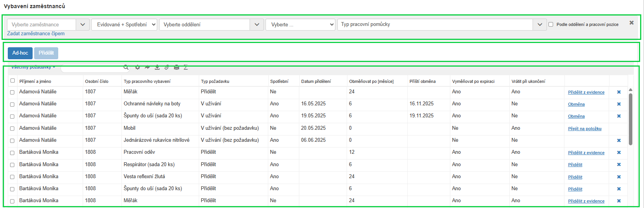Screen dimensions: 644x208
Task: Tick the select-all checkbox in the table header
Action: pos(12,81)
